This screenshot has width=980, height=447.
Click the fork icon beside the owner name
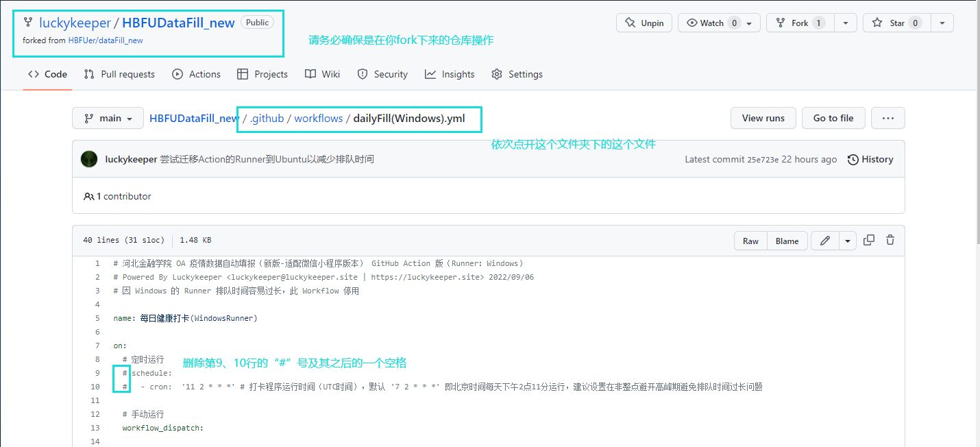point(28,23)
